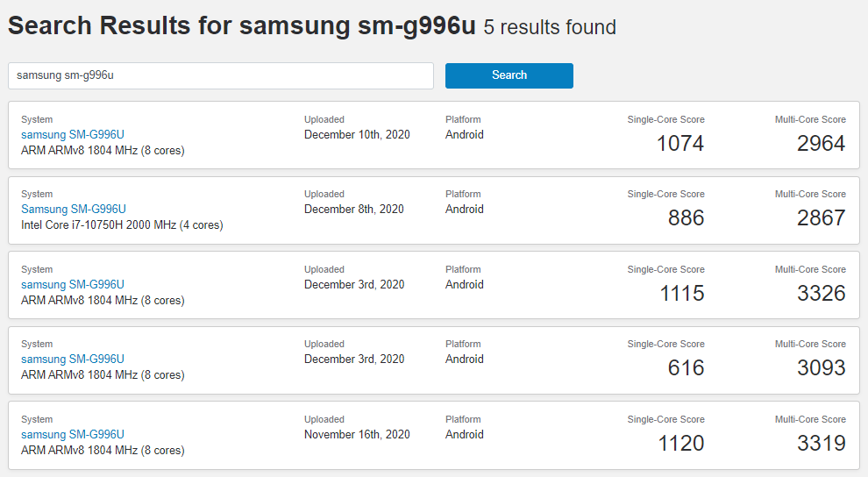Open the SM-G996U link scoring 1115
Viewport: 868px width, 477px height.
click(x=73, y=285)
